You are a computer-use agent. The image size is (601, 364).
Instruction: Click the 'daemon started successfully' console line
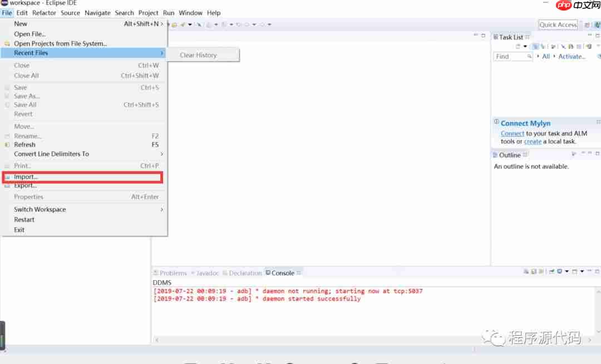click(257, 299)
